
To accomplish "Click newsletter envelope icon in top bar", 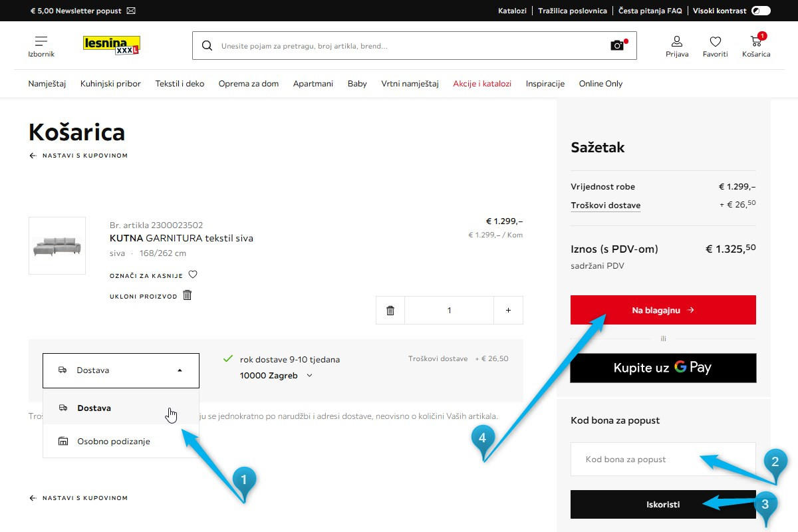I will (131, 11).
